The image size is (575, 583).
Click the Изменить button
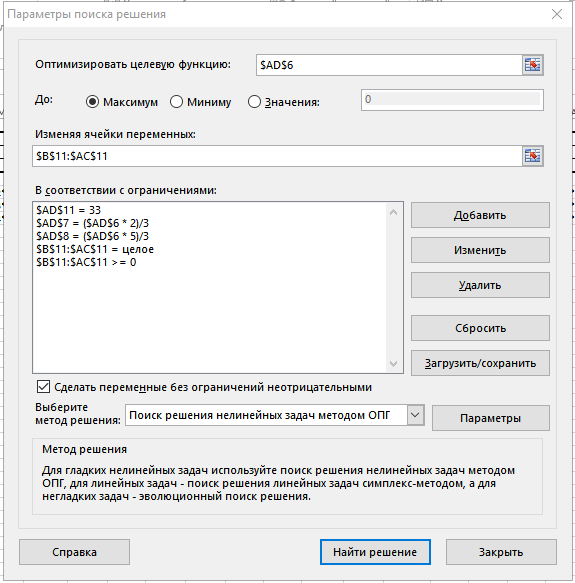coord(480,250)
